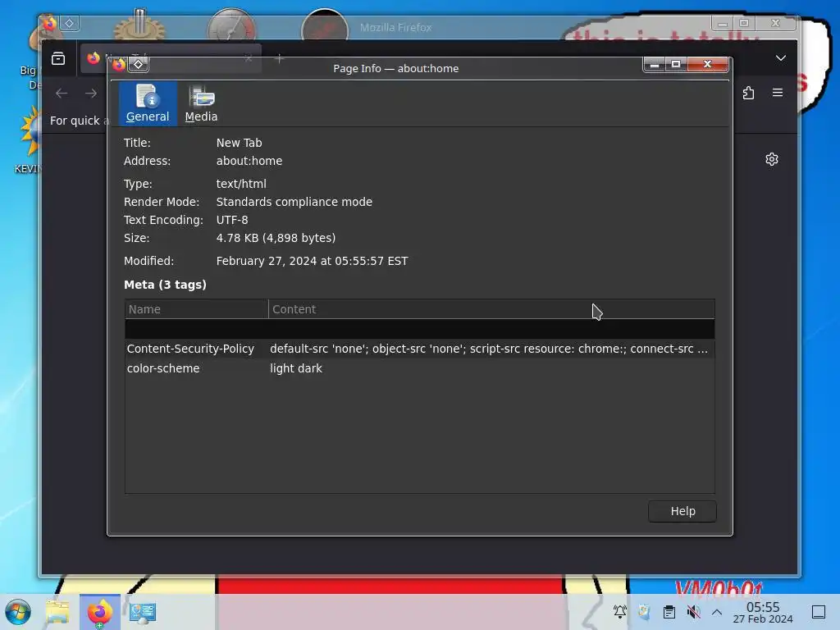The image size is (840, 630).
Task: Open the clipboard tray icon
Action: tap(669, 611)
